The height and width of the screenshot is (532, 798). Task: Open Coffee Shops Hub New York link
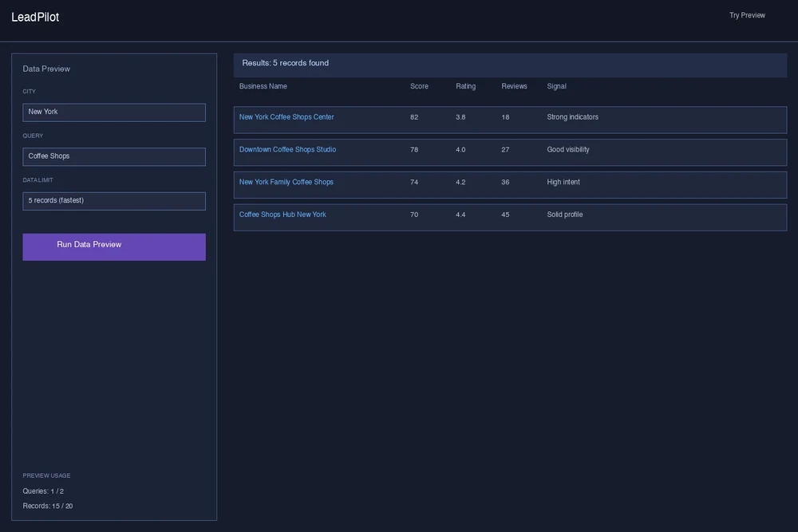tap(282, 215)
